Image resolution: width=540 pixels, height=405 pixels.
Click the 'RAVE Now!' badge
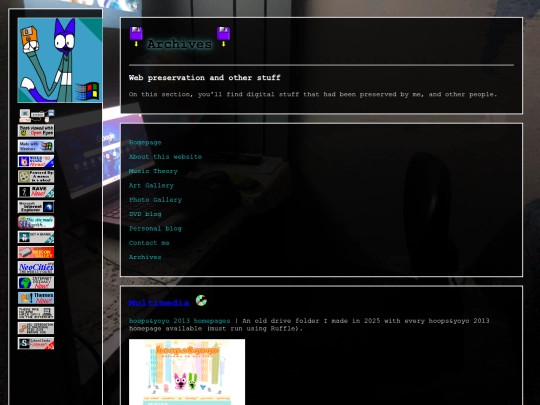point(36,191)
